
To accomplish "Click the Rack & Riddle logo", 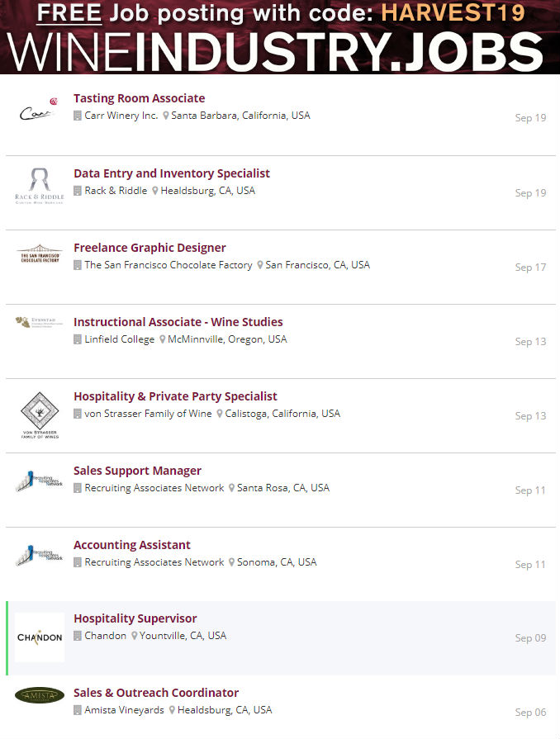I will click(39, 185).
